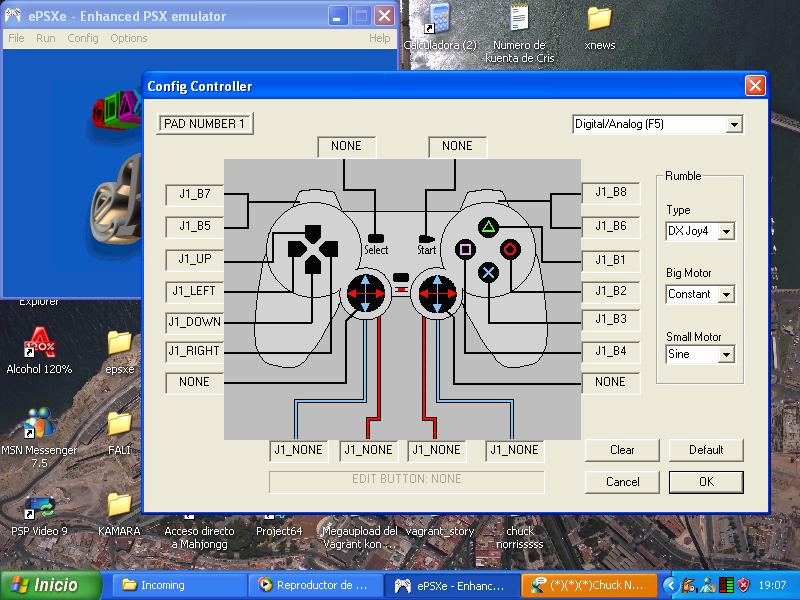Open the Run menu in ePSXe
Viewport: 800px width, 600px height.
pyautogui.click(x=45, y=38)
